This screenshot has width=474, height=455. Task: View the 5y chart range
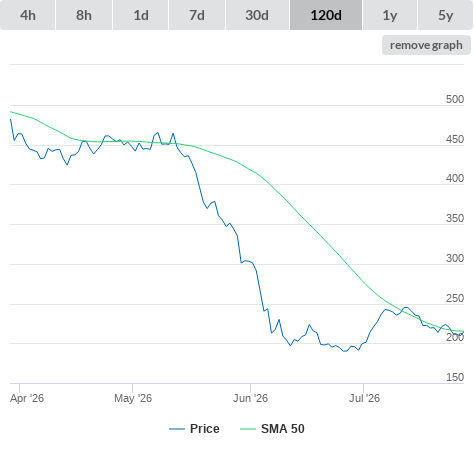point(446,15)
